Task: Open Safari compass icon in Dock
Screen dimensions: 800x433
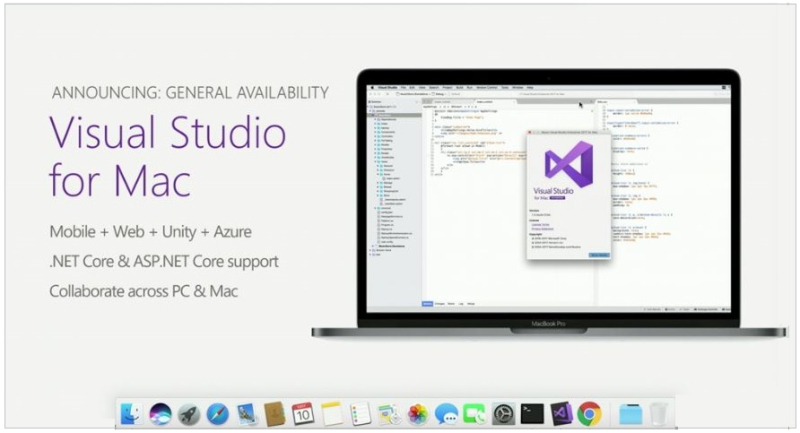Action: [217, 414]
